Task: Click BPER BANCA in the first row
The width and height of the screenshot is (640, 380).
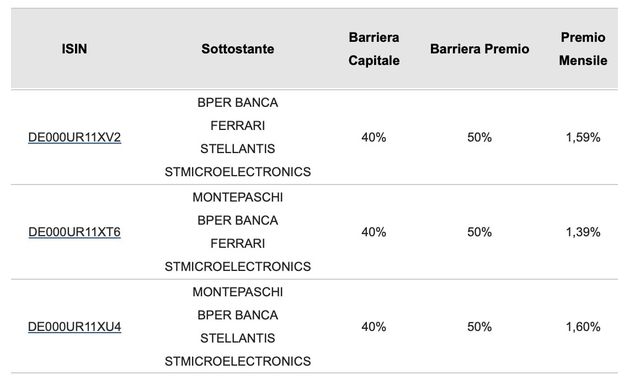Action: coord(238,102)
